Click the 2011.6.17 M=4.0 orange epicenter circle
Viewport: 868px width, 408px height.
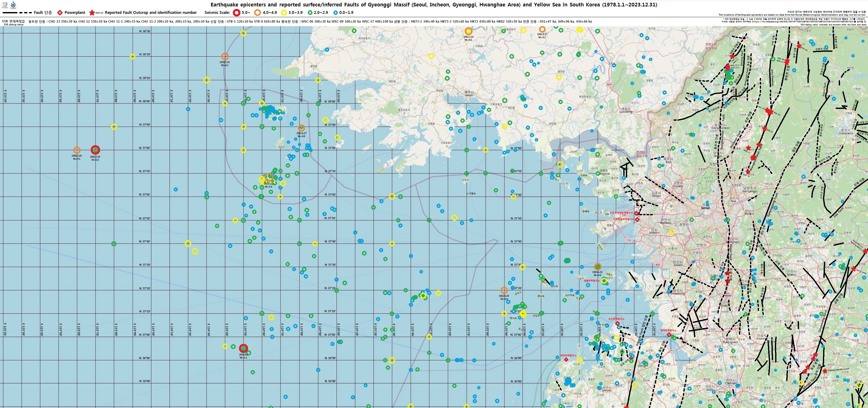coord(302,128)
